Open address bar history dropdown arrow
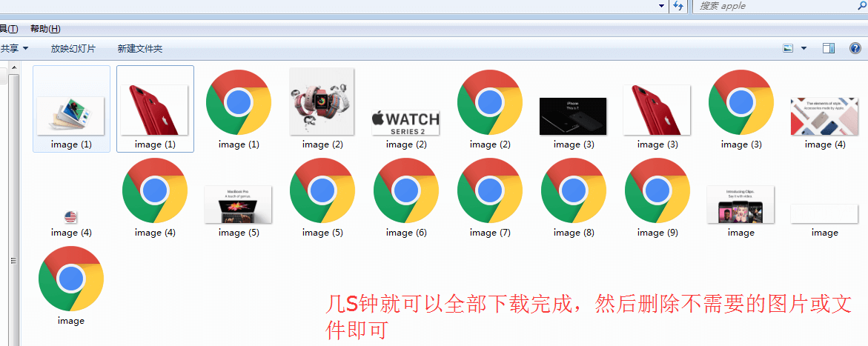Viewport: 868px width, 346px height. pos(661,6)
